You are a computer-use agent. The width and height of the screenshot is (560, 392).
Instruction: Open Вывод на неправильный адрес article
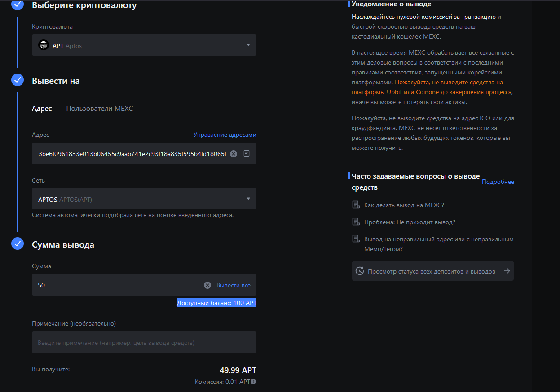(x=439, y=244)
